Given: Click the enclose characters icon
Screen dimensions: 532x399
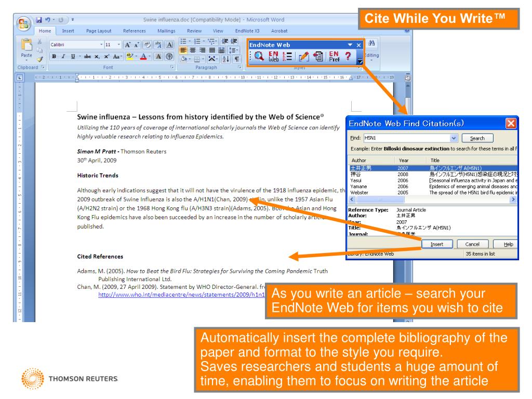Looking at the screenshot, I should point(169,57).
